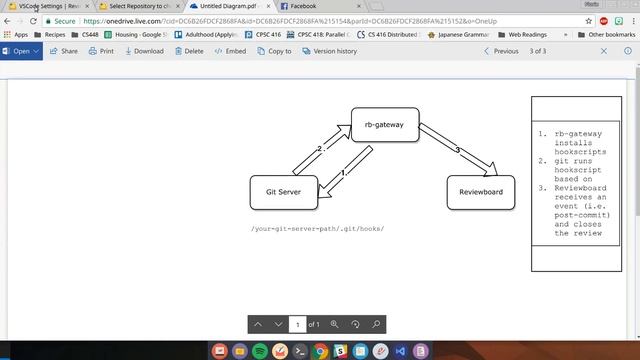This screenshot has width=640, height=360.
Task: Click the red Adblock extension icon
Action: pos(604,21)
